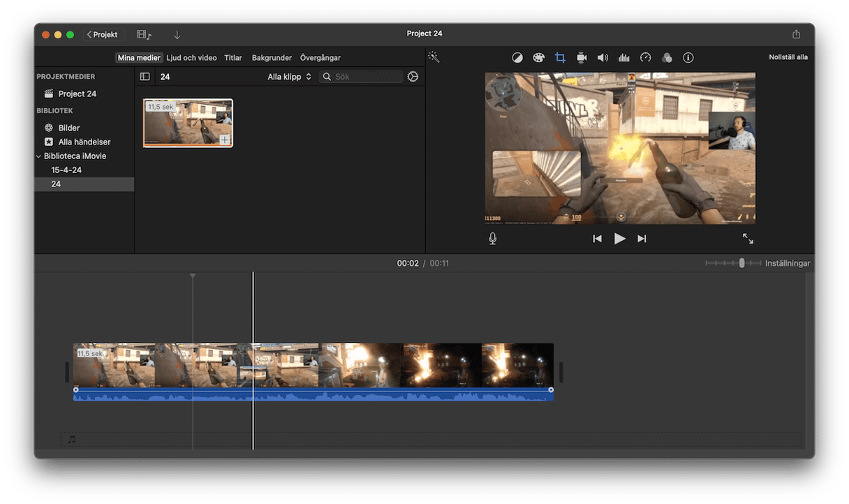Show clip information
The width and height of the screenshot is (849, 504).
pyautogui.click(x=688, y=57)
